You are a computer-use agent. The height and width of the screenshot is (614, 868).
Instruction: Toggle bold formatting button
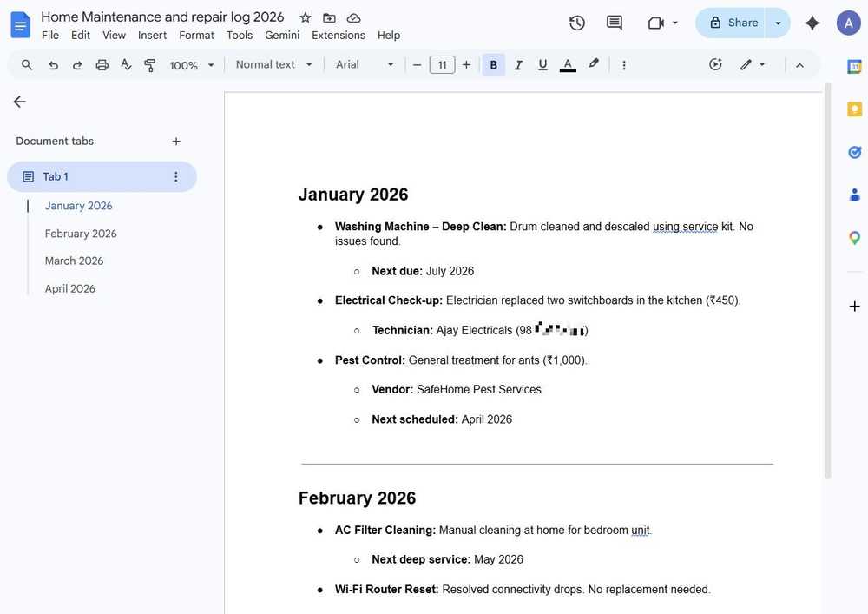point(493,65)
